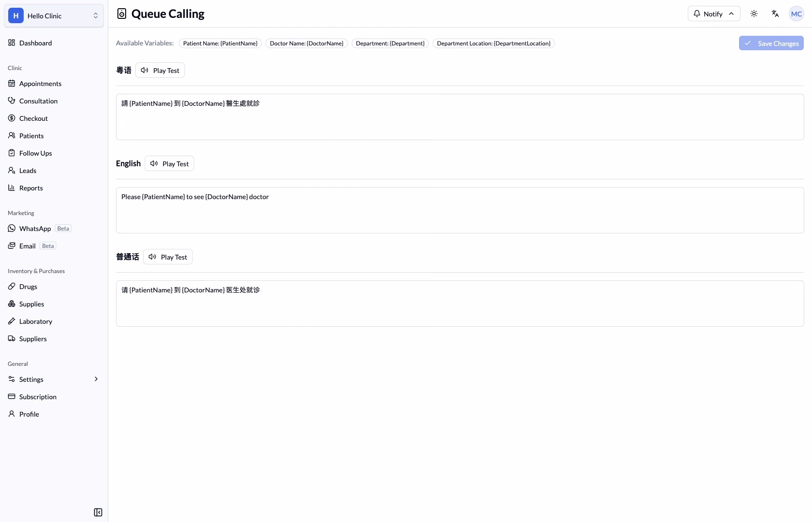Open Suppliers from the sidebar
Viewport: 812px width, 522px height.
click(x=54, y=338)
